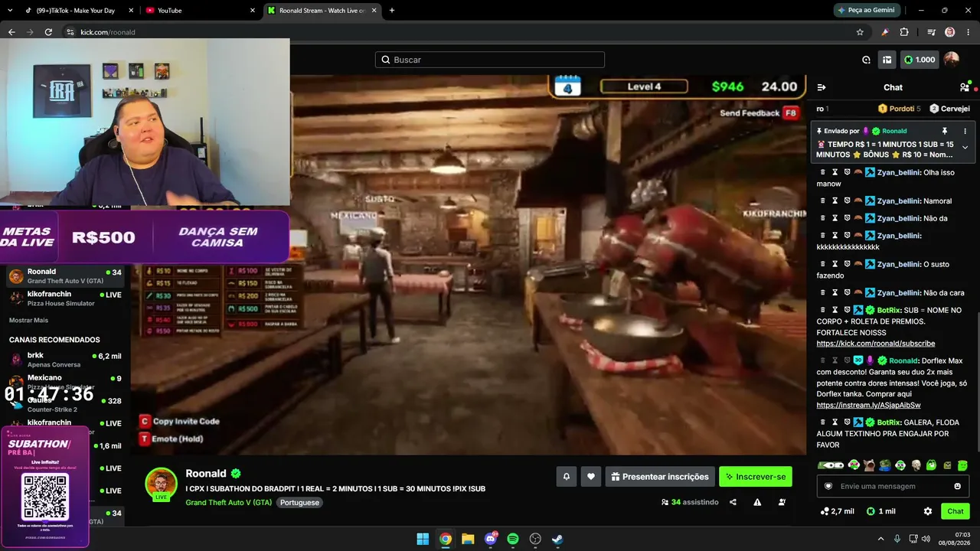
Task: Show hidden system tray icons
Action: point(880,539)
